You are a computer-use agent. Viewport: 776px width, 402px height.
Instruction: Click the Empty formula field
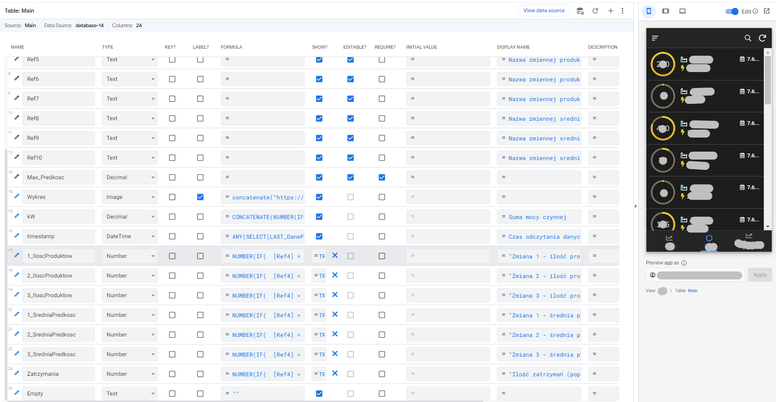263,394
